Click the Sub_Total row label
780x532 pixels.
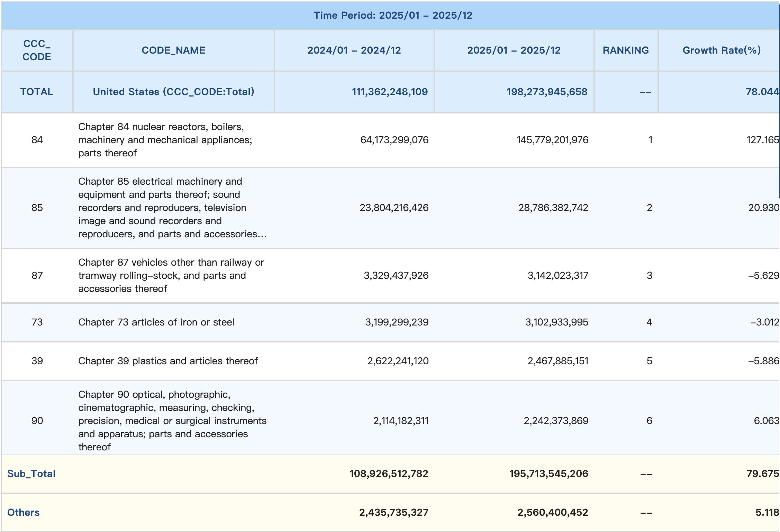(x=31, y=474)
